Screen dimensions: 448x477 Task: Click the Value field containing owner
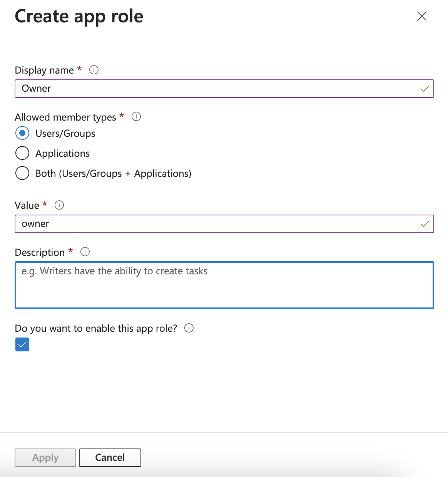[224, 223]
